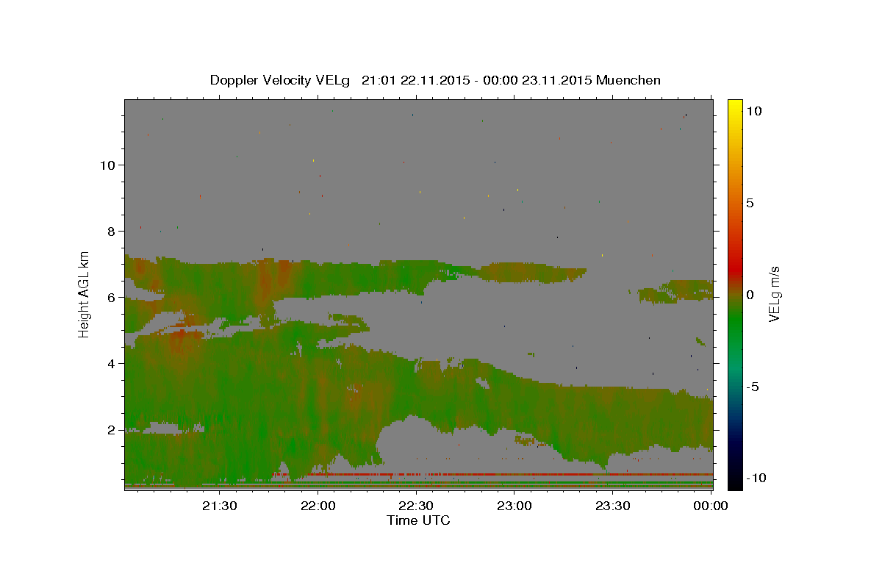The width and height of the screenshot is (882, 588).
Task: Click the colorbar label 'VELg m/s'
Action: pos(774,294)
